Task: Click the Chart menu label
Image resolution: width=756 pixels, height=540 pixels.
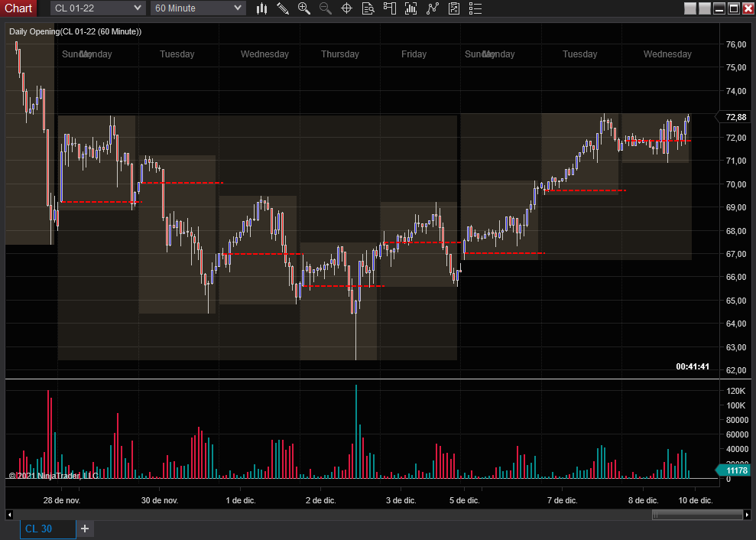Action: (x=18, y=8)
